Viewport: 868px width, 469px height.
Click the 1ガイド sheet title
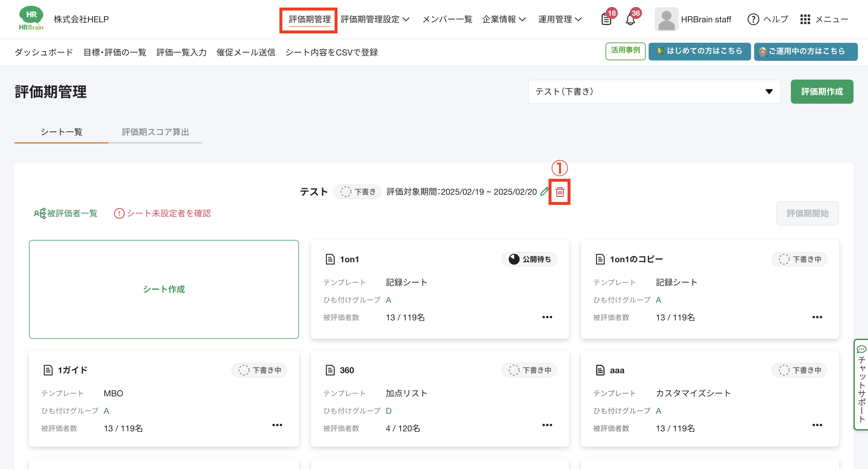72,370
